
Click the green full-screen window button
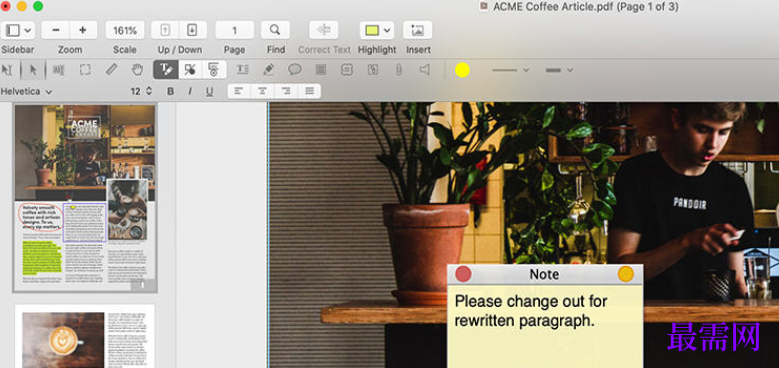(x=38, y=6)
